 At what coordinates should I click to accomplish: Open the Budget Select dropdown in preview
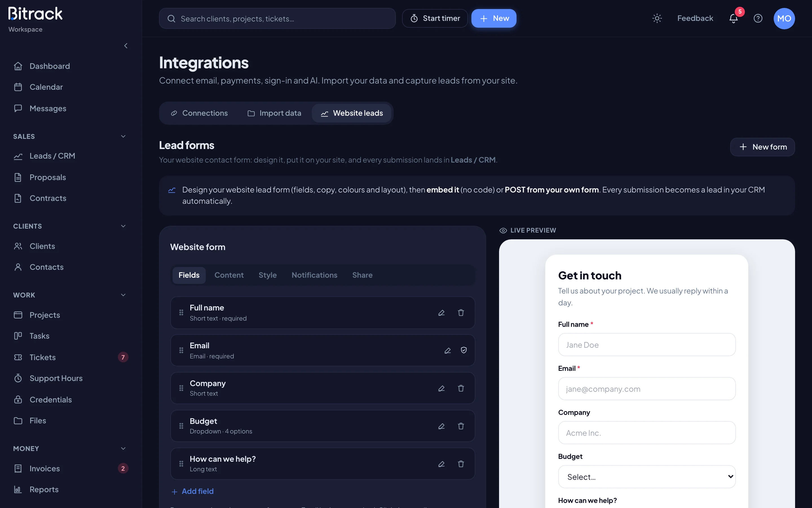646,476
